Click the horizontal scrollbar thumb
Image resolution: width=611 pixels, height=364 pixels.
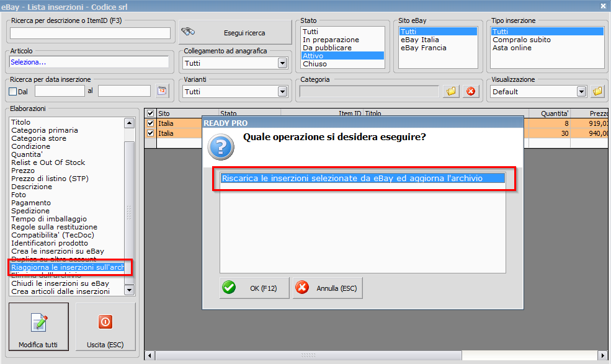[308, 355]
